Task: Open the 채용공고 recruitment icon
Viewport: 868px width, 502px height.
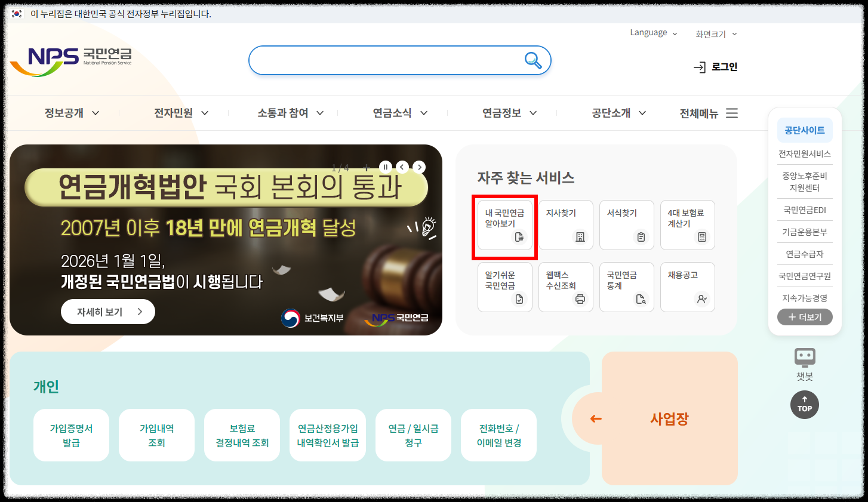Action: pos(687,287)
